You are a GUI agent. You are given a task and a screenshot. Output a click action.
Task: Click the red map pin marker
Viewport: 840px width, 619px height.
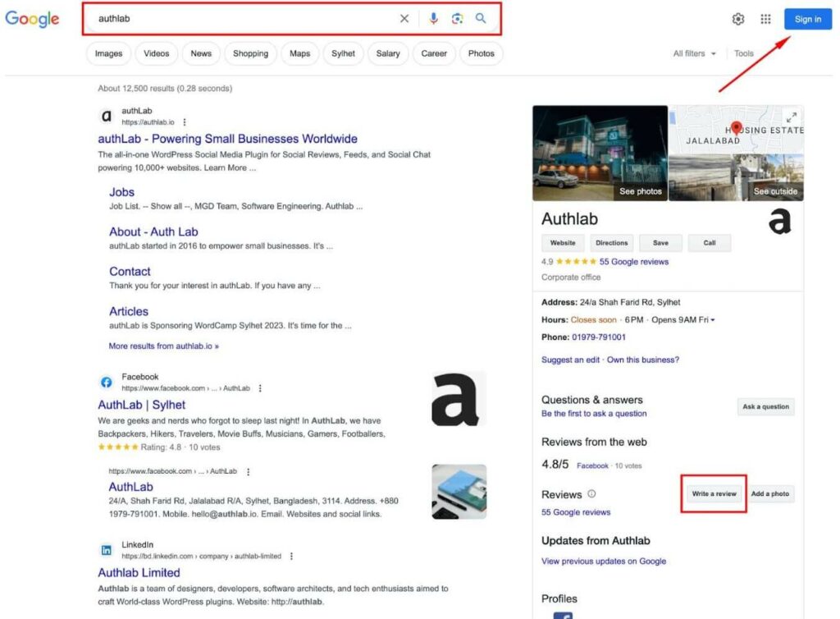click(737, 127)
